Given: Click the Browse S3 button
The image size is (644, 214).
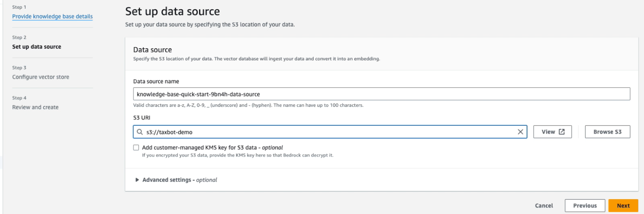Looking at the screenshot, I should click(608, 132).
